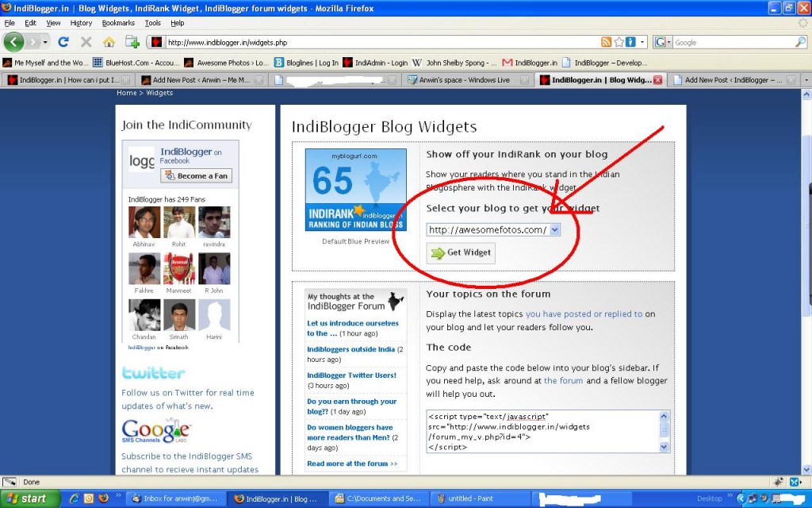The width and height of the screenshot is (812, 508).
Task: Reload the page with refresh icon
Action: coord(63,42)
